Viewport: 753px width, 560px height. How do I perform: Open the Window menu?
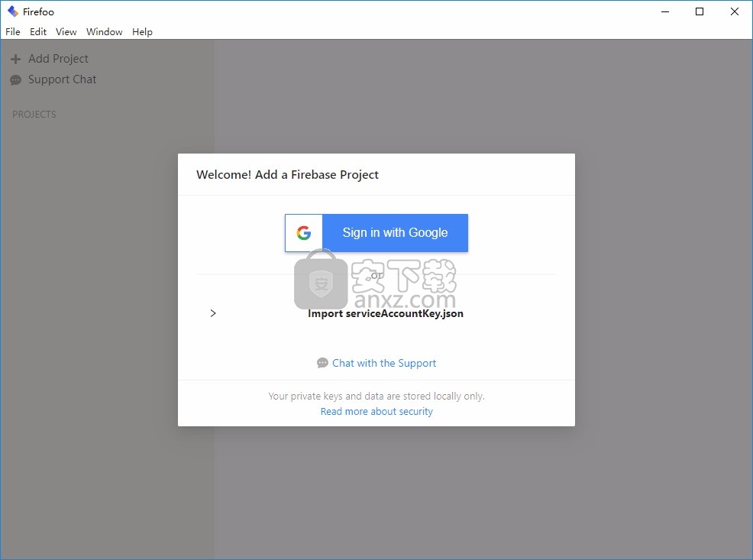click(x=104, y=31)
